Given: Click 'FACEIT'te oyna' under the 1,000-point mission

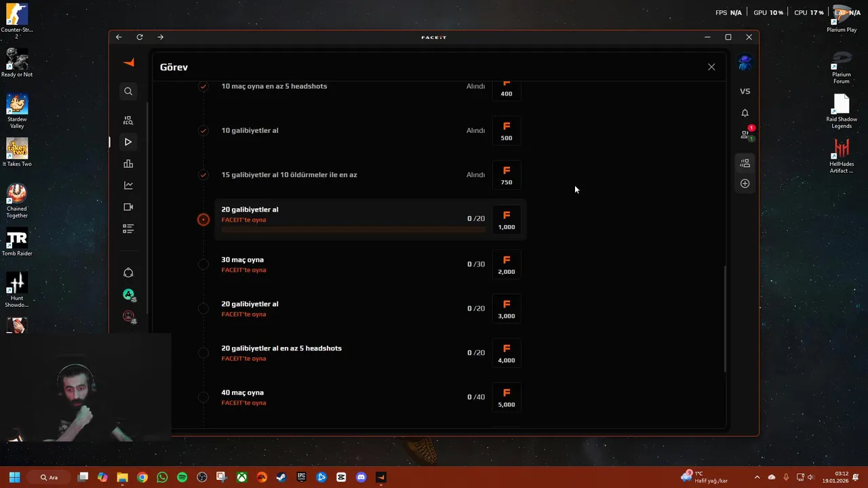Looking at the screenshot, I should click(x=243, y=220).
